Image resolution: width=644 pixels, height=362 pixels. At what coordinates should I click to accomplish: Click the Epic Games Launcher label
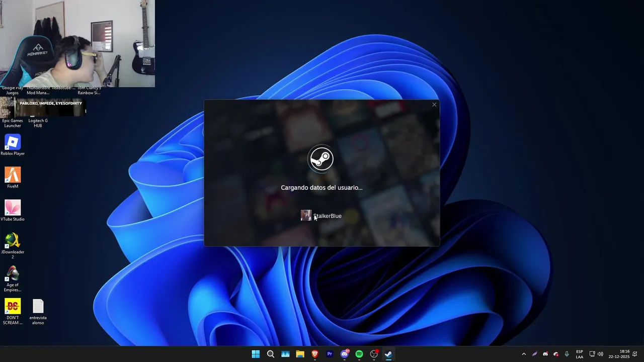(x=13, y=123)
